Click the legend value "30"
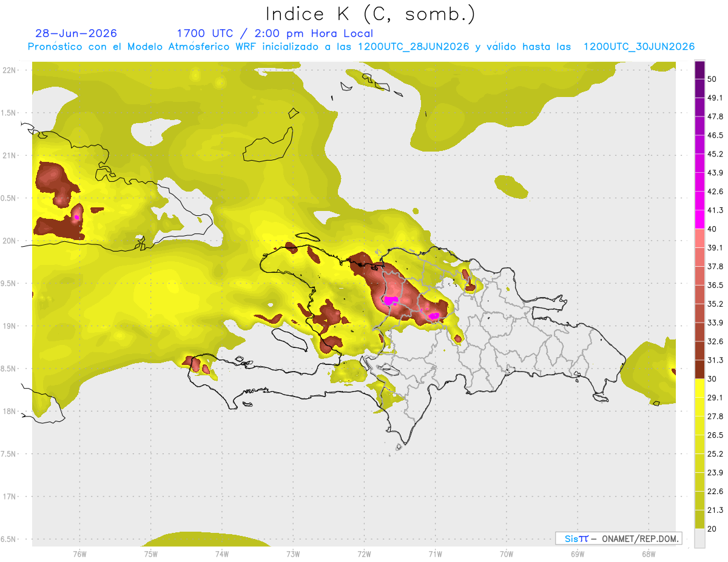The height and width of the screenshot is (562, 728). click(x=712, y=379)
